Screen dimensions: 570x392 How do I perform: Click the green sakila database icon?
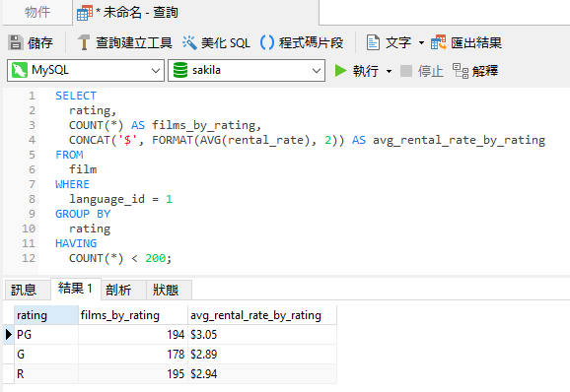point(180,70)
